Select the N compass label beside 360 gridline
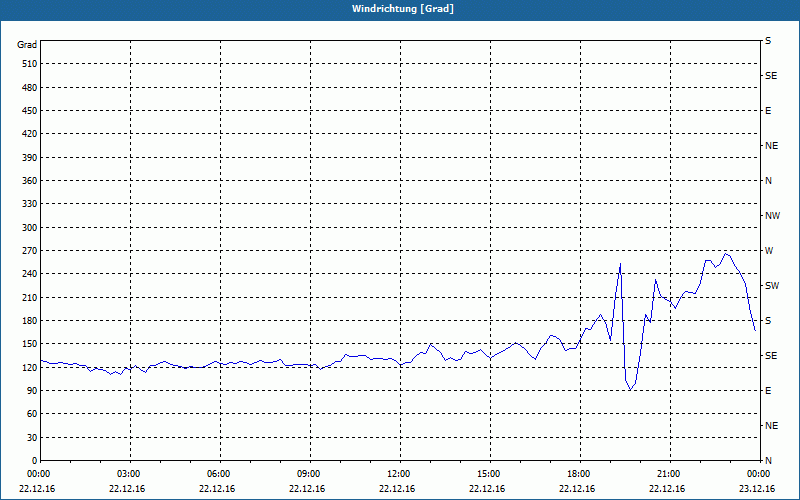 768,181
